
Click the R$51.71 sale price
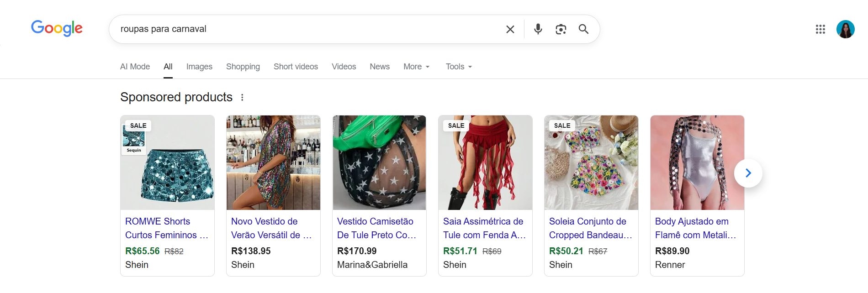(460, 251)
